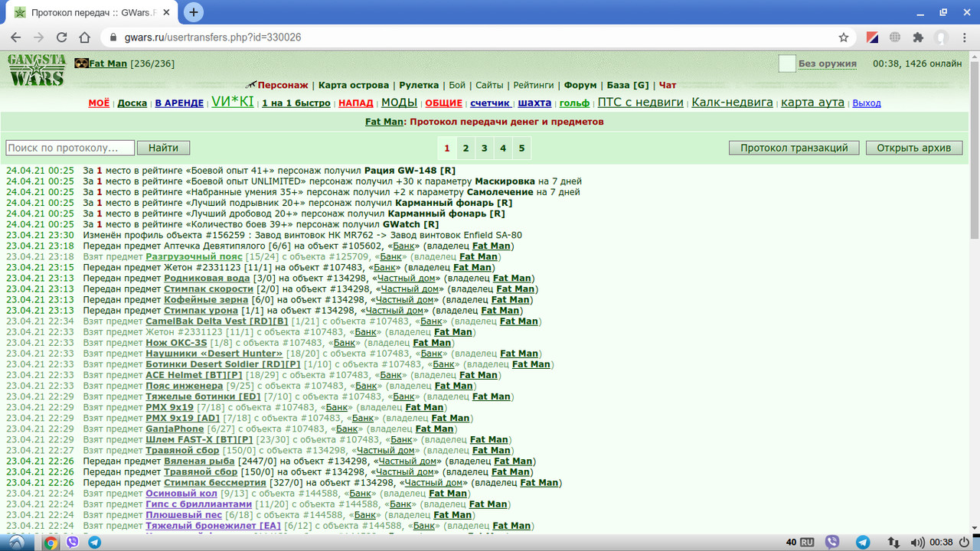This screenshot has height=551, width=980.
Task: Open the Разгрузочный пояс item link
Action: [x=192, y=256]
